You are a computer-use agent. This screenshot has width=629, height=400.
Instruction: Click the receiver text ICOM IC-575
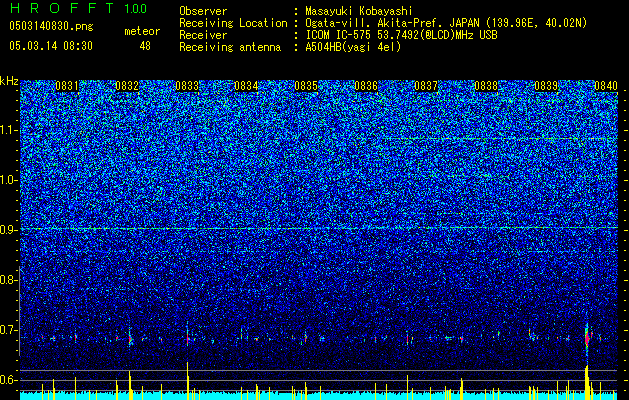339,35
